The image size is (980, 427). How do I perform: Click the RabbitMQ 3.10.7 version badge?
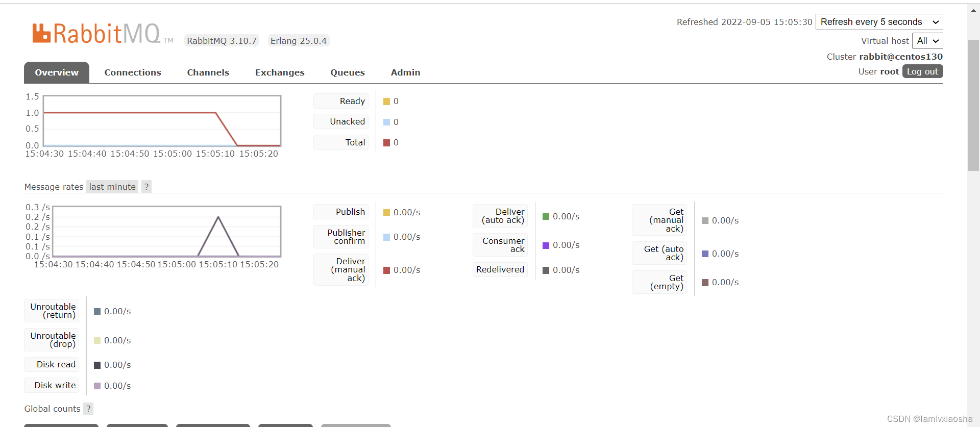point(222,41)
